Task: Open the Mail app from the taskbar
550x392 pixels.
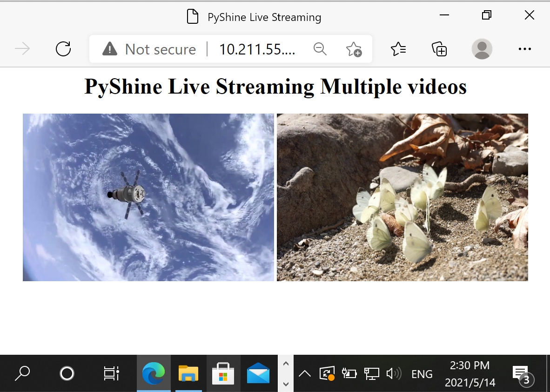Action: (x=258, y=373)
